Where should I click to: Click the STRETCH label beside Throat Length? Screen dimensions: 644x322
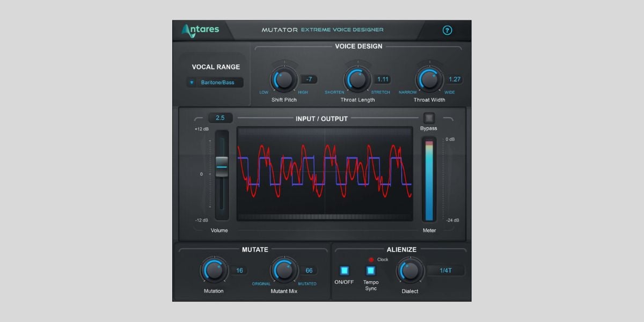pyautogui.click(x=381, y=92)
